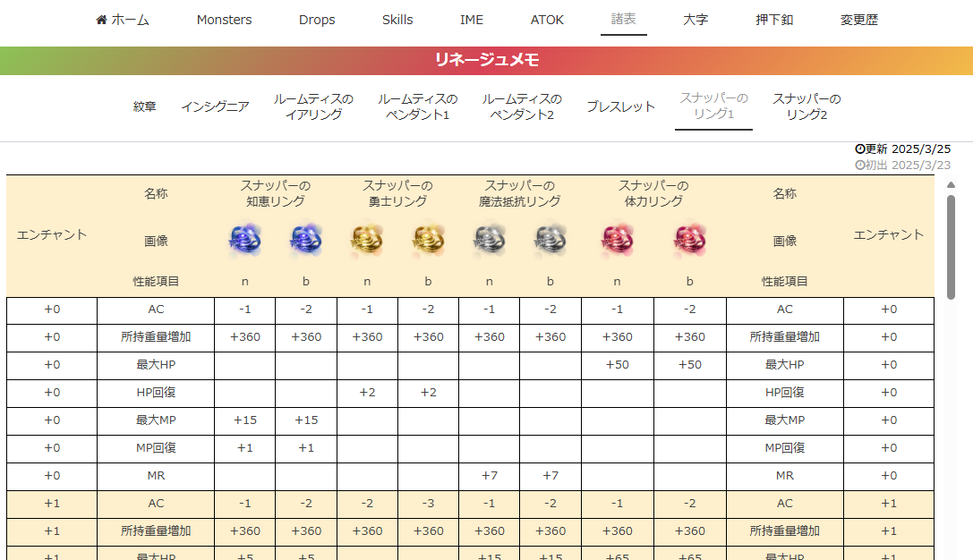
Task: Go to the ATOK page
Action: click(x=547, y=20)
